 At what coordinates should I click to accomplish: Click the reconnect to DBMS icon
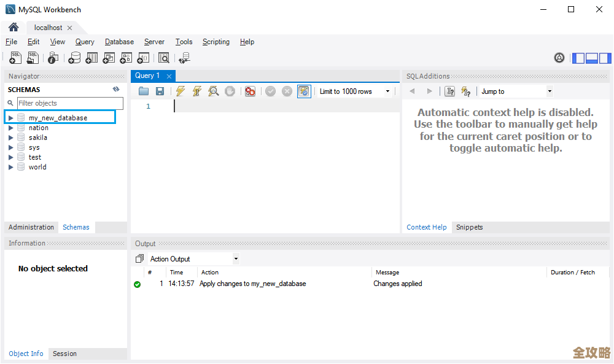click(x=184, y=58)
